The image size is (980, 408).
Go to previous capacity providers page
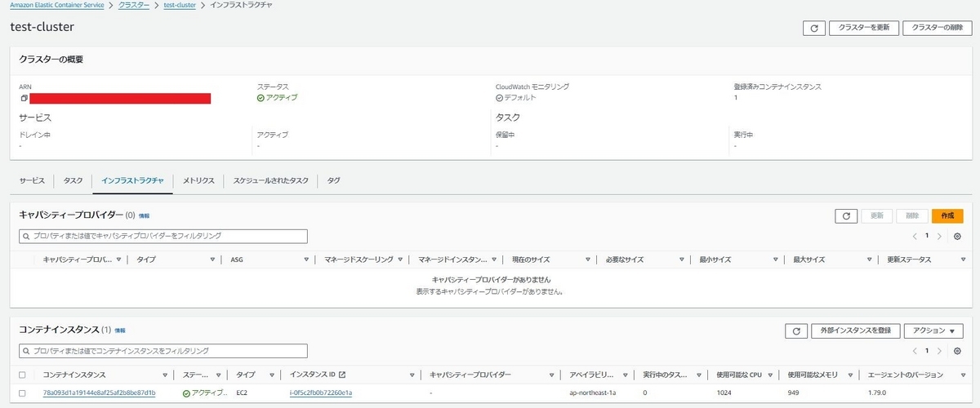pyautogui.click(x=915, y=236)
